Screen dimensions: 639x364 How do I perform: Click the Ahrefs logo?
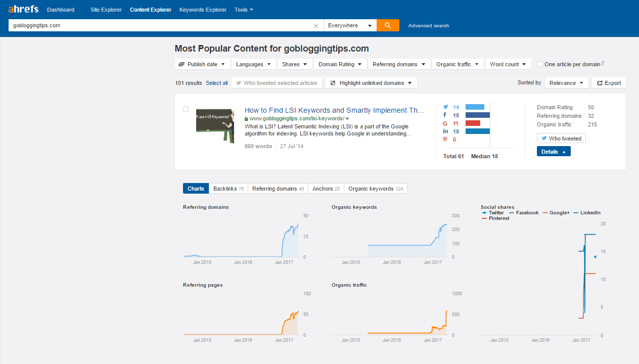[23, 10]
